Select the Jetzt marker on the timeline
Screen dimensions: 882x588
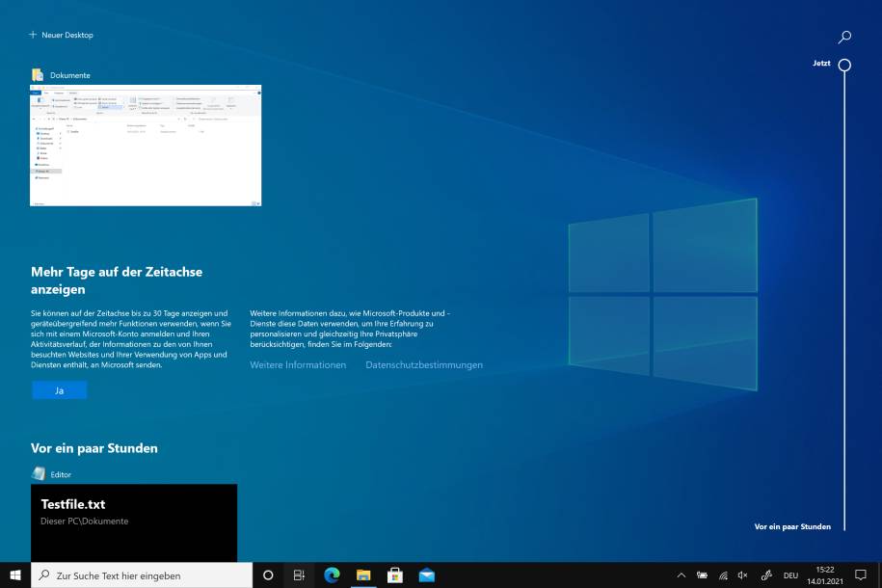844,65
